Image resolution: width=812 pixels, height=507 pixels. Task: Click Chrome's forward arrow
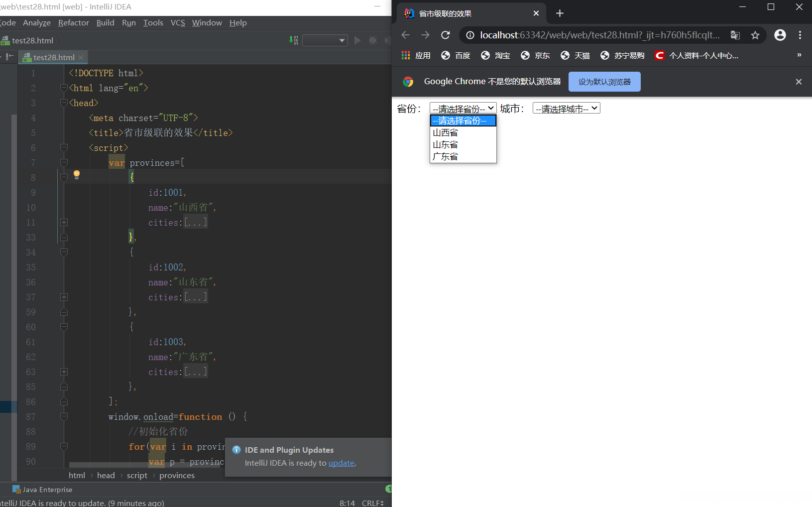click(425, 35)
